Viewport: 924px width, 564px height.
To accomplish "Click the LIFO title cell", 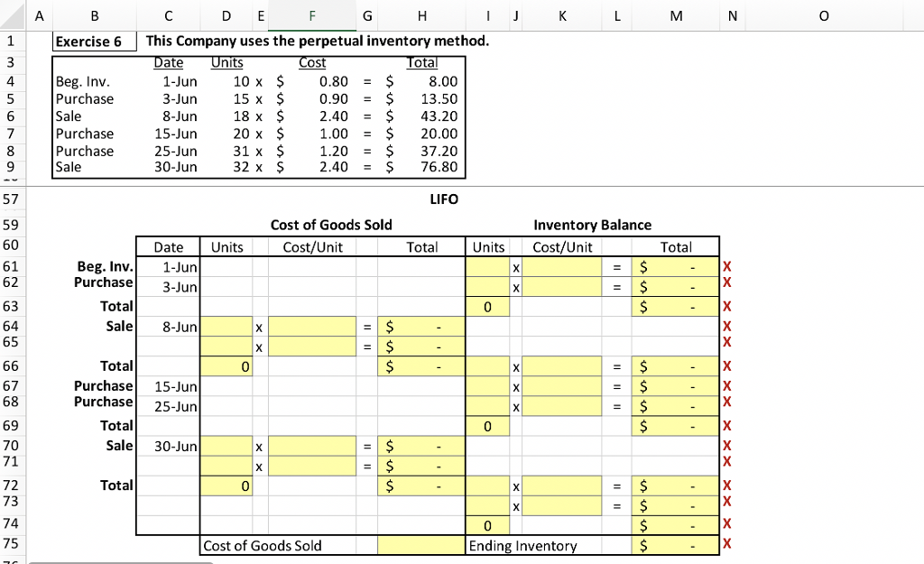I will pyautogui.click(x=444, y=199).
